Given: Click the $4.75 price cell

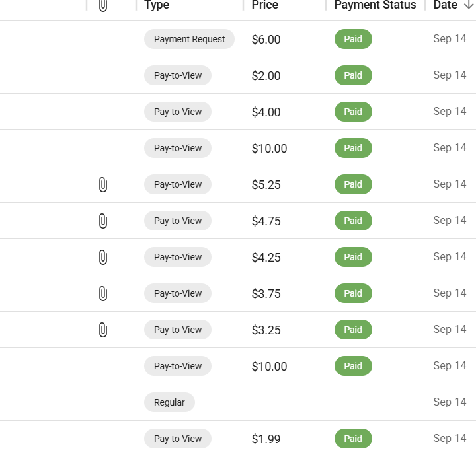Looking at the screenshot, I should pyautogui.click(x=266, y=221).
